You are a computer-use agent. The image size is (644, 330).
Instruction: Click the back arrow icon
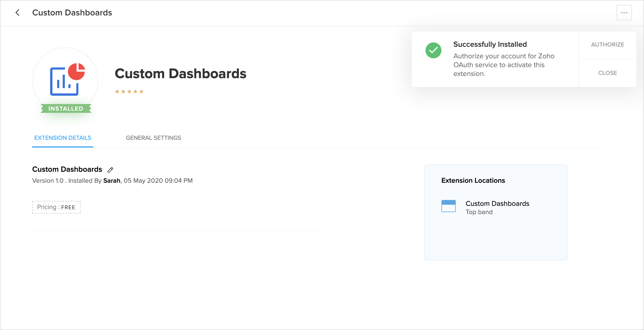[17, 13]
